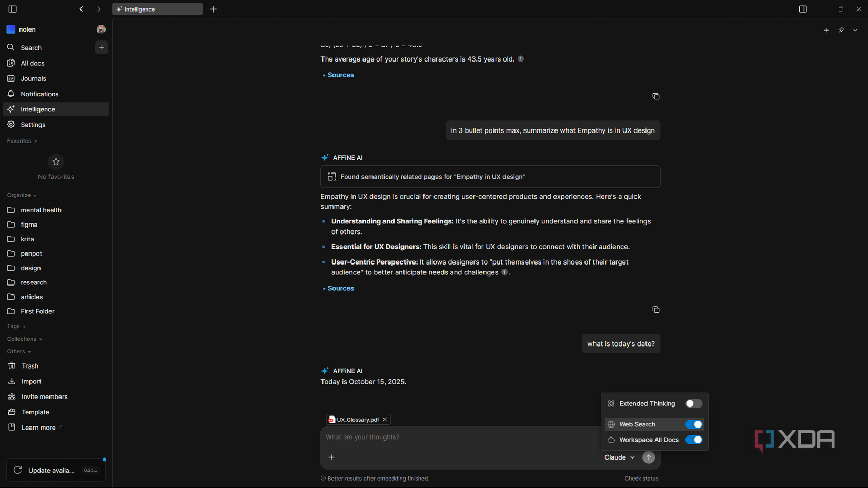Image resolution: width=868 pixels, height=488 pixels.
Task: Copy the Empathy in UX design answer
Action: coord(656,310)
